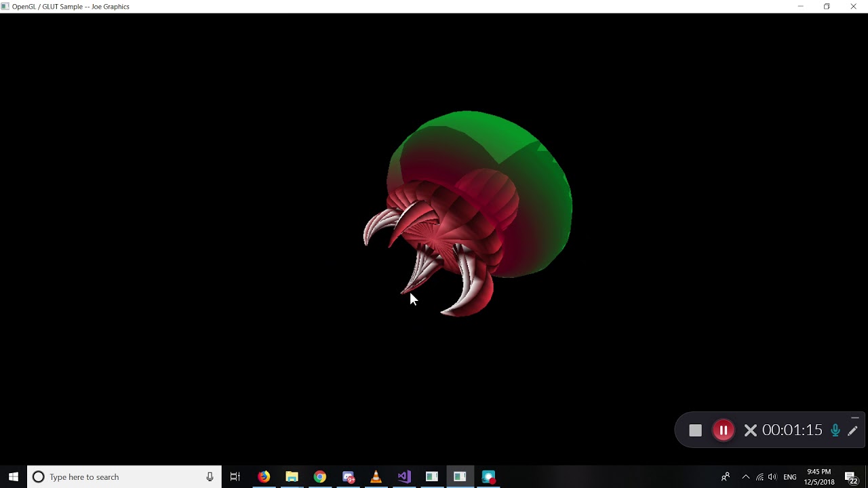Select the first console window taskbar icon

432,476
